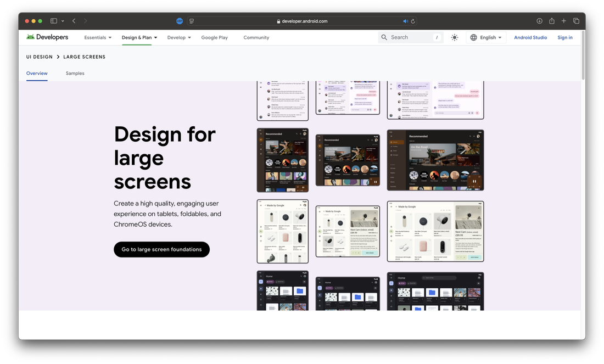Open the Made by Google portrait tablet mockup
This screenshot has height=364, width=604.
[283, 231]
